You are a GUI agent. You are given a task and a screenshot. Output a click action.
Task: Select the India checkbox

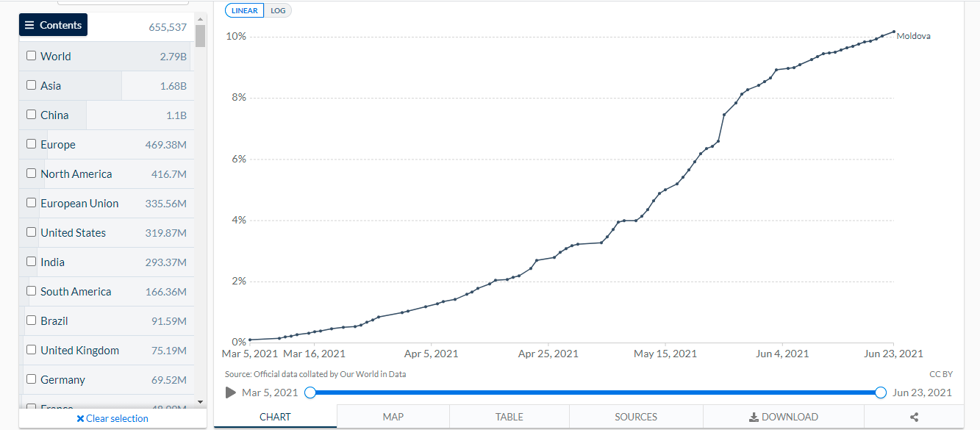[31, 262]
